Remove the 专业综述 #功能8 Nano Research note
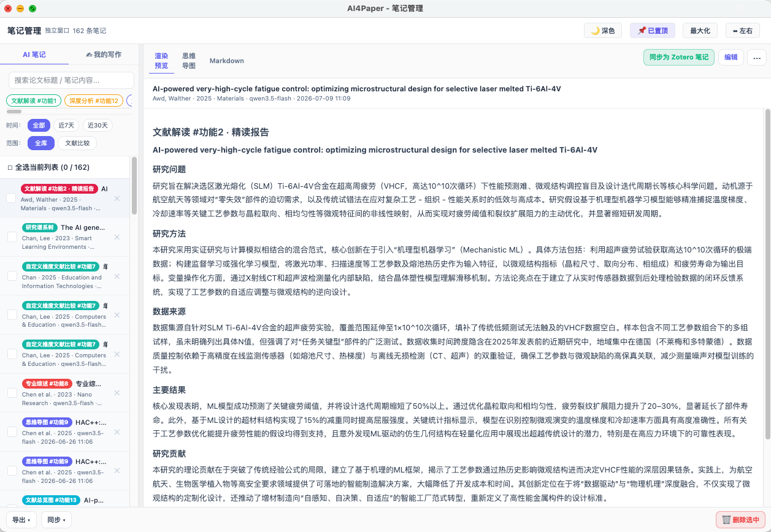 tap(117, 393)
